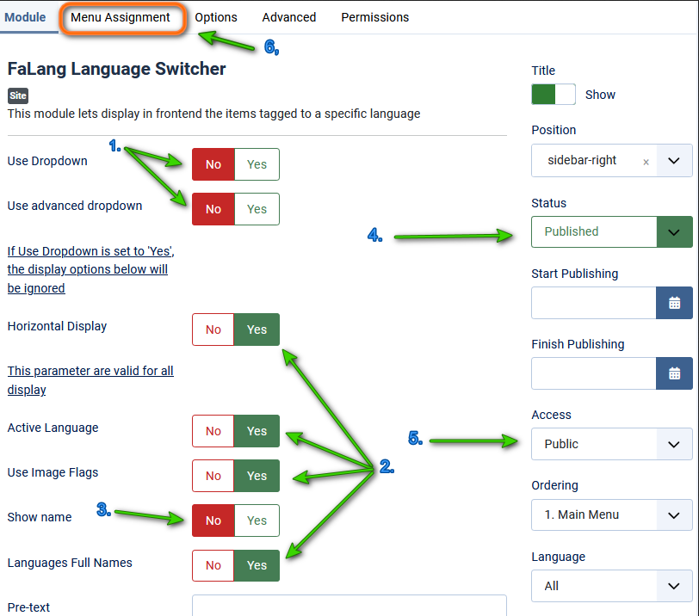Expand the Position field chevron
This screenshot has height=616, width=699.
point(675,161)
